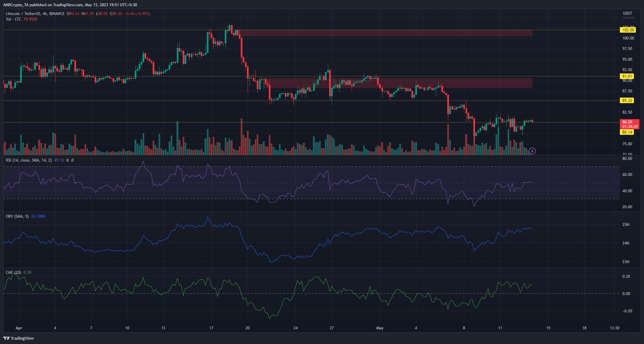Click the 18 date on time axis
This screenshot has height=344, width=644.
click(584, 328)
